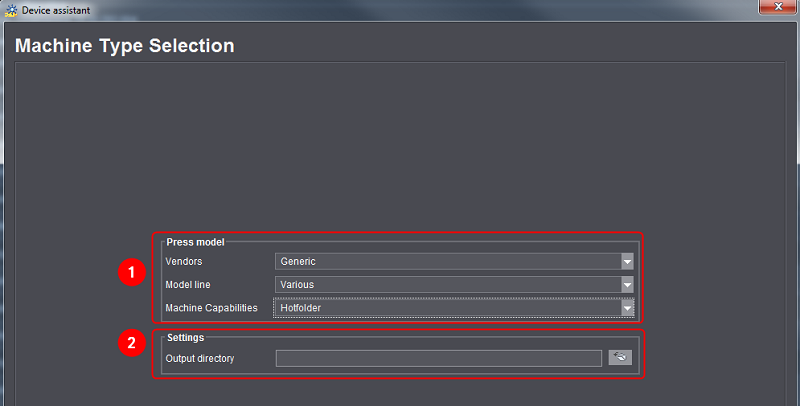800x406 pixels.
Task: Click the red number 2 annotation marker
Action: point(127,345)
